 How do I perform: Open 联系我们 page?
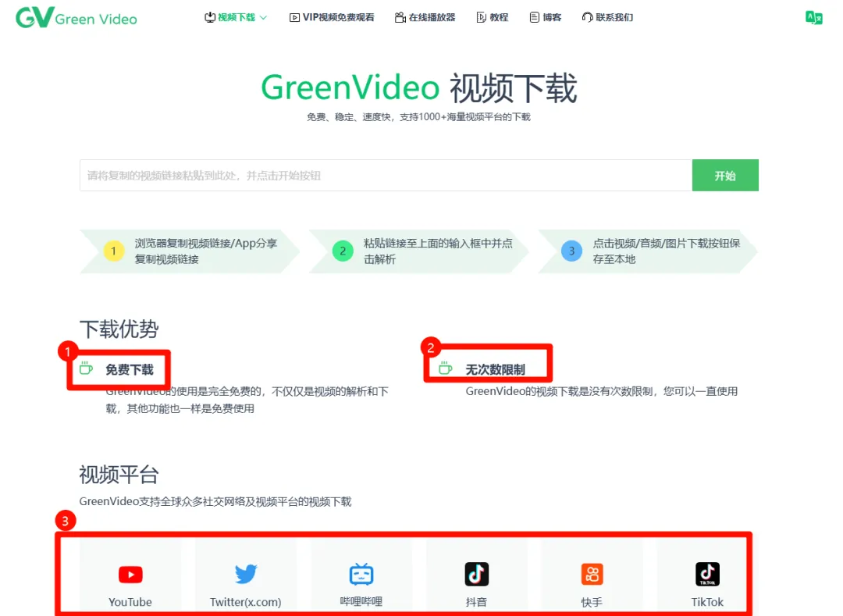point(607,18)
